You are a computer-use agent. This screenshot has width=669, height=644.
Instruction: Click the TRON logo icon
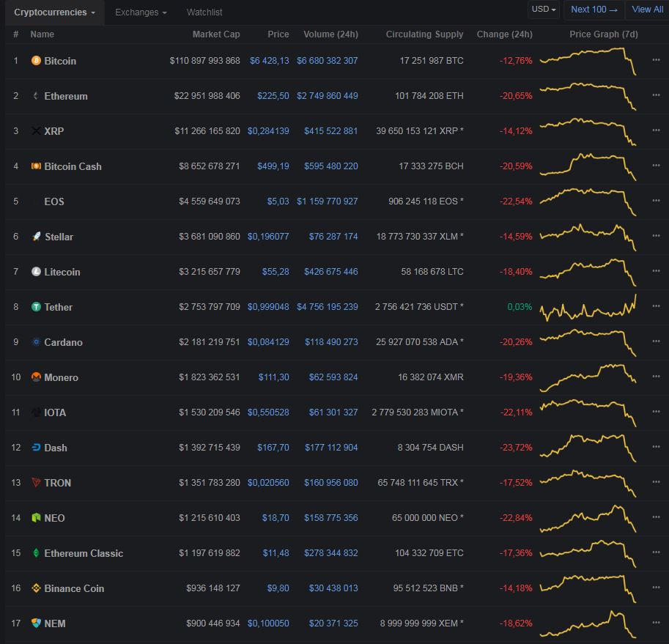click(36, 482)
